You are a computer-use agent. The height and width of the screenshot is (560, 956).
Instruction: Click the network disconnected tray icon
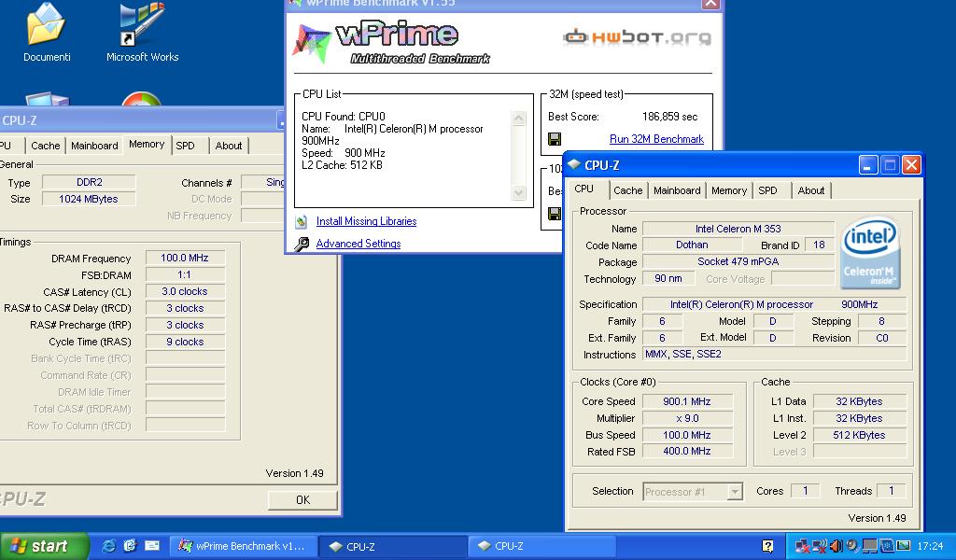click(x=802, y=546)
